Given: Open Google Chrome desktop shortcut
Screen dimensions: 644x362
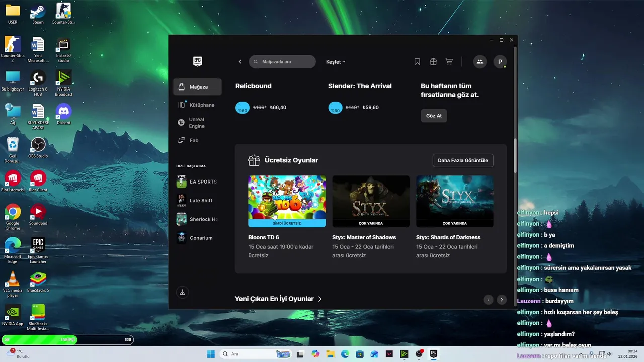Looking at the screenshot, I should tap(12, 218).
